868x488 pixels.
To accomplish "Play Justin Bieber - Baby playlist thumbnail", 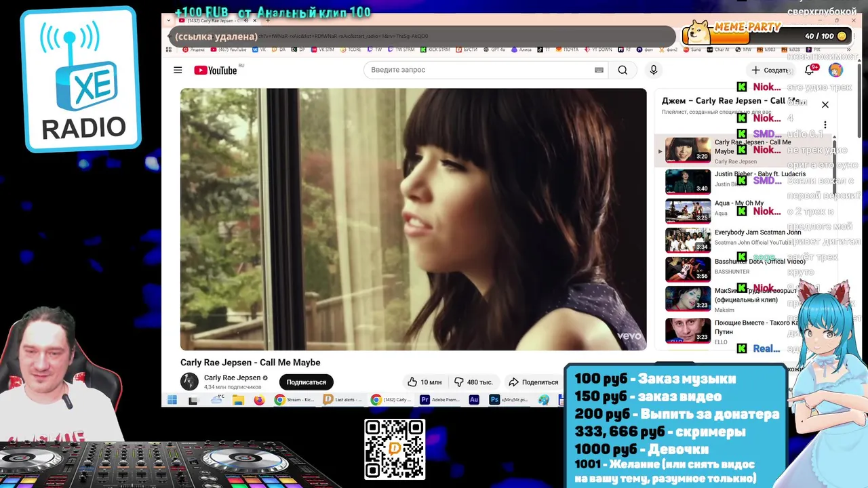I will (x=688, y=181).
